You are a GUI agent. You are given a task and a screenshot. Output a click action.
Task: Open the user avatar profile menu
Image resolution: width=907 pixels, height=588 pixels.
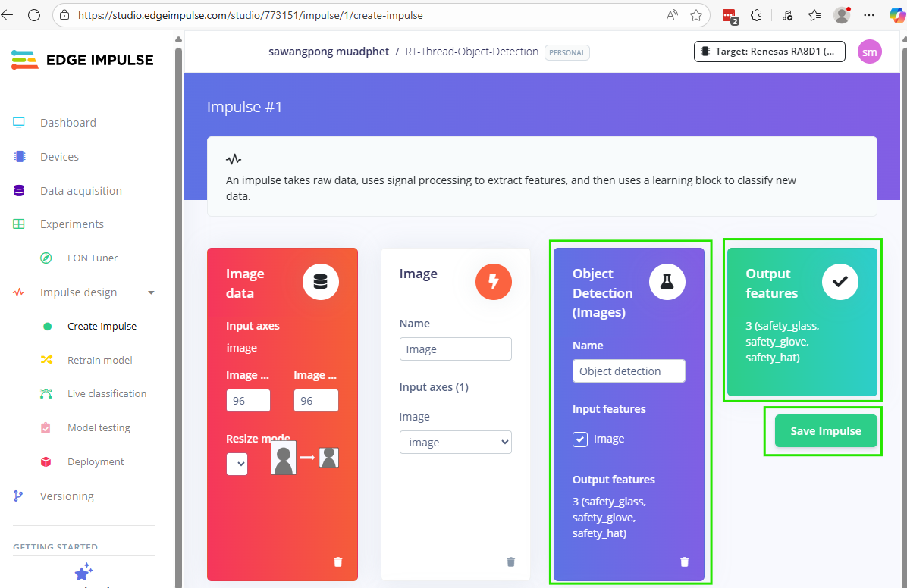[869, 52]
